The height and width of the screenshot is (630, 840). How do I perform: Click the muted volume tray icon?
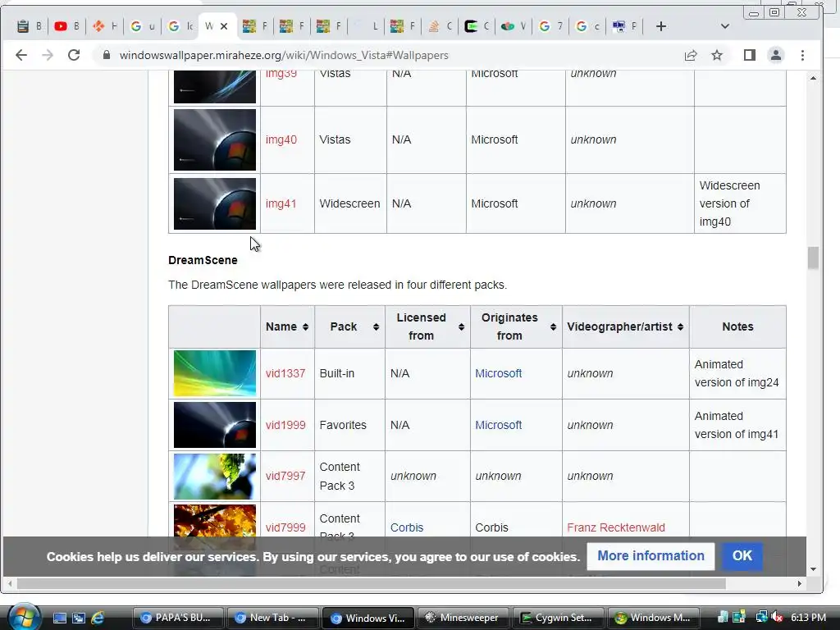[x=778, y=618]
